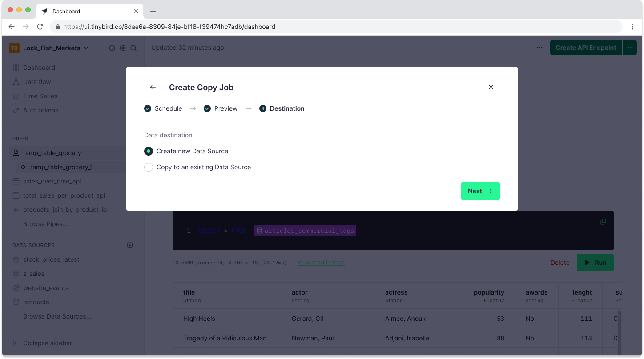
Task: Open the three-dot more options menu
Action: coord(539,48)
